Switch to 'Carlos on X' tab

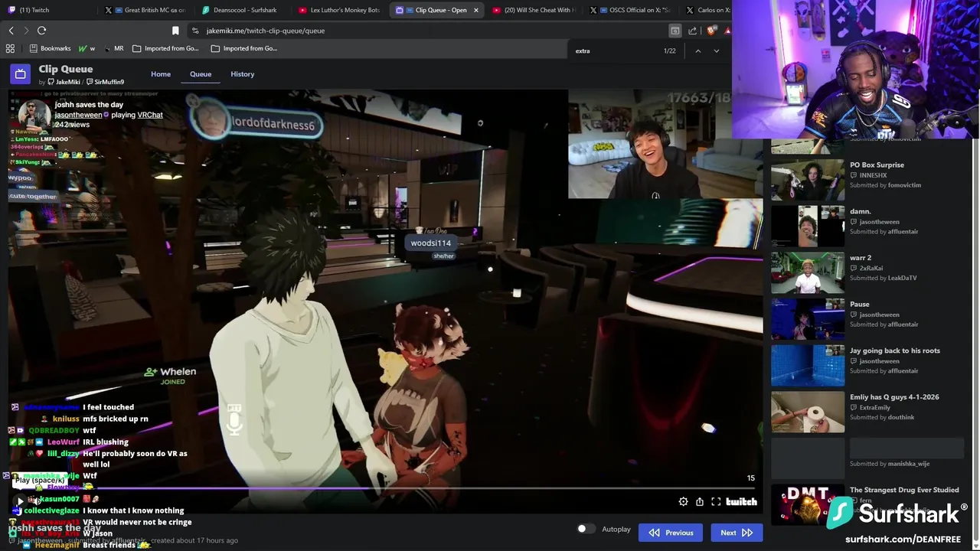tap(706, 10)
